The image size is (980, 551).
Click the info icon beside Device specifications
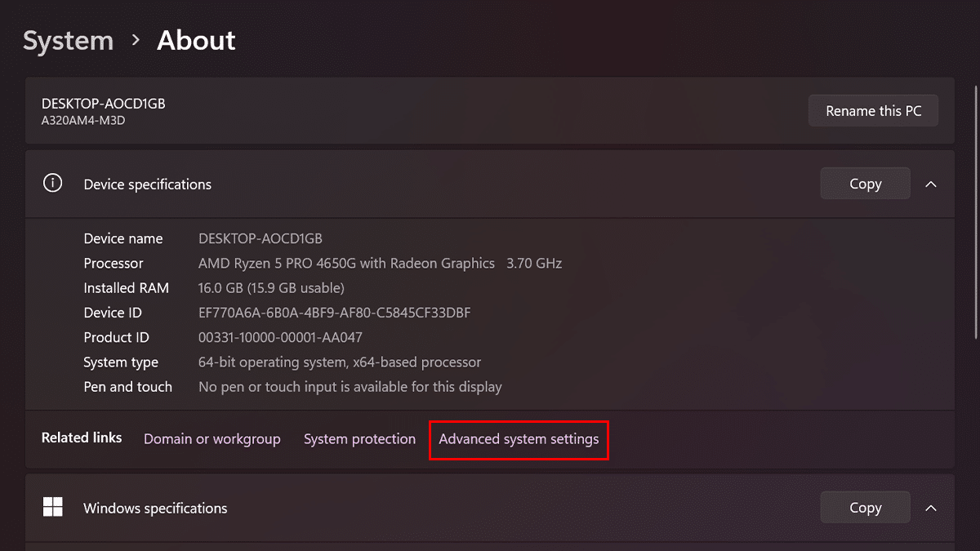tap(53, 184)
